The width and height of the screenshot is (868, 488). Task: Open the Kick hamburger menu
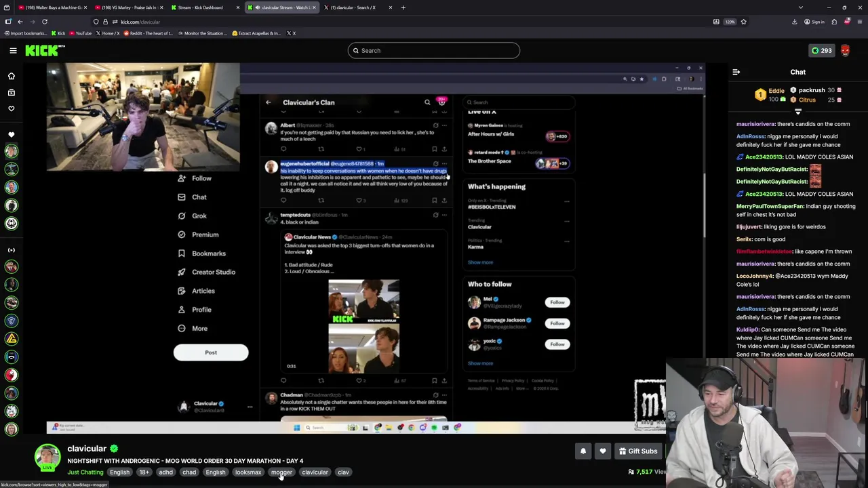(x=13, y=50)
